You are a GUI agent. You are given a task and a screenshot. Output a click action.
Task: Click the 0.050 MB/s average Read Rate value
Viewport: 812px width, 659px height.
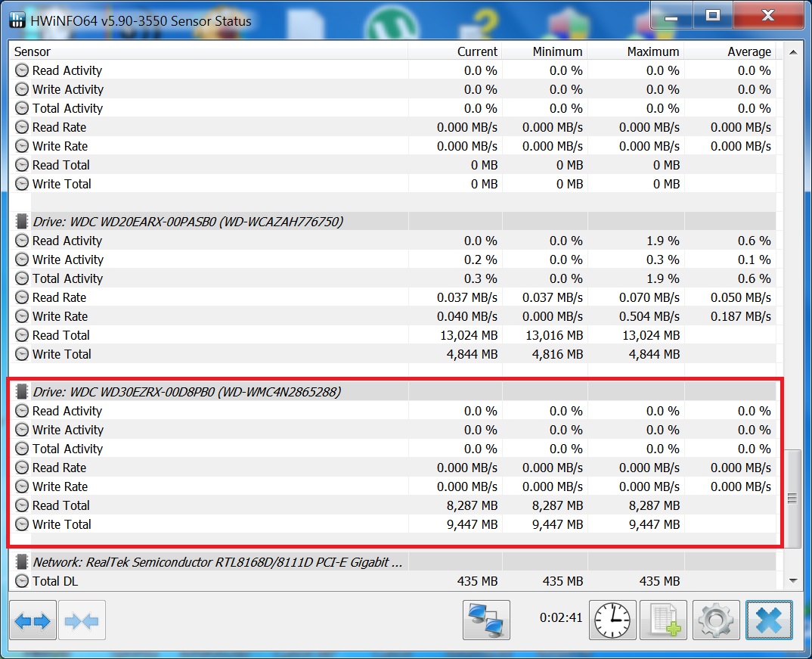point(740,297)
